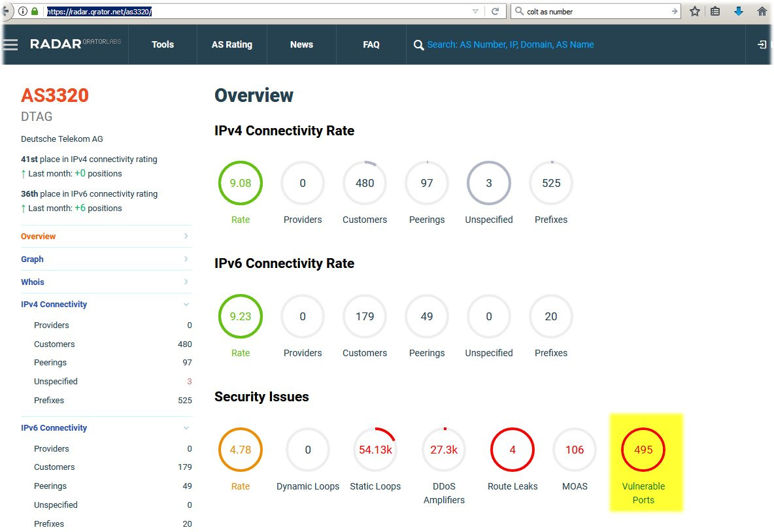Collapse the IPv4 Connectivity sidebar section
Viewport: 774px width, 532px height.
[x=186, y=305]
